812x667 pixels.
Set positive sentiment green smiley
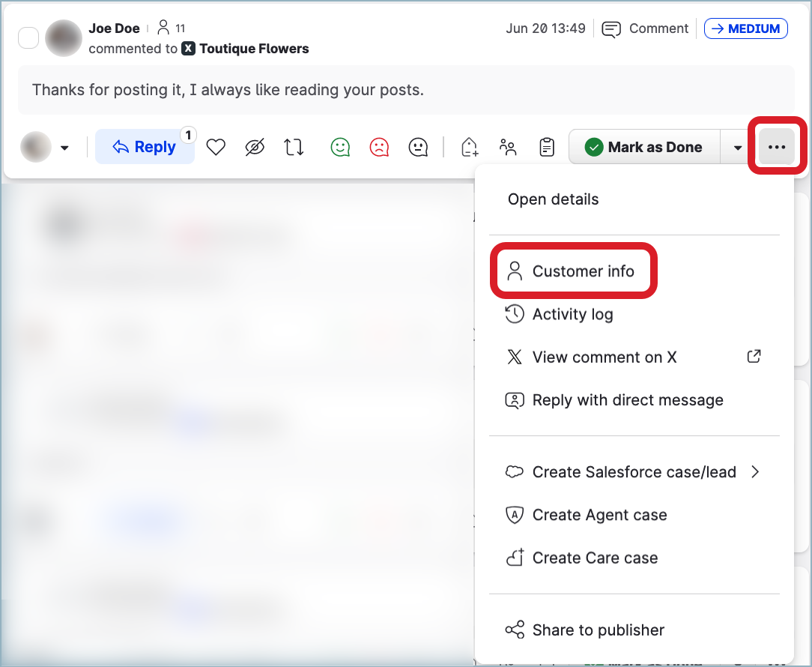[341, 148]
